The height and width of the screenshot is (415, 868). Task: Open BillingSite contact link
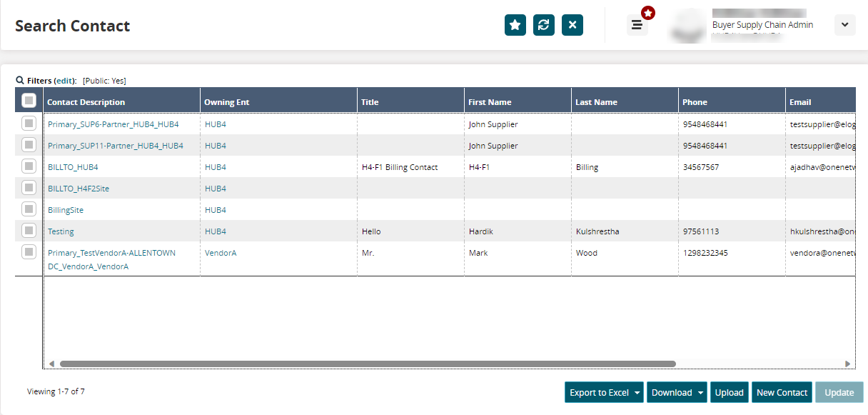coord(66,210)
